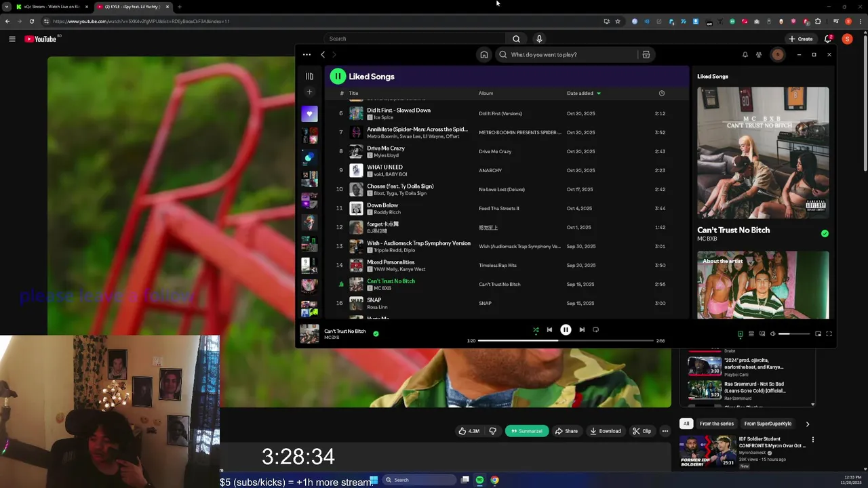Click the plus Create button in Spotify sidebar
The image size is (868, 488).
pos(309,92)
